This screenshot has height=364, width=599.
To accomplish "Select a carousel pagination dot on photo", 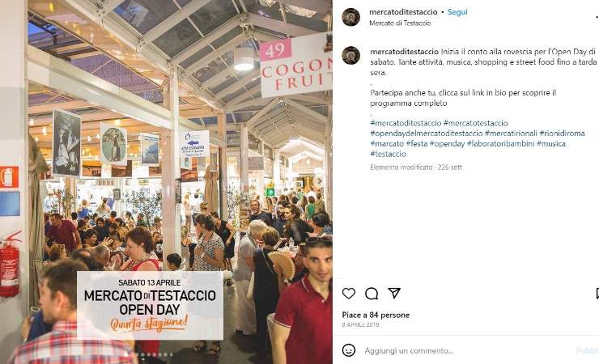I will pyautogui.click(x=149, y=355).
